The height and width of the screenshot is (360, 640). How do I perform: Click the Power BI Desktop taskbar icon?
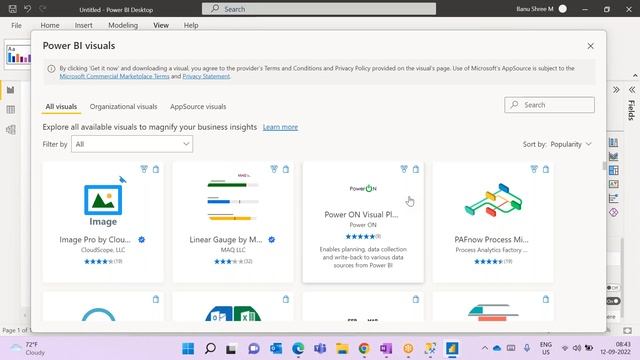click(x=452, y=349)
